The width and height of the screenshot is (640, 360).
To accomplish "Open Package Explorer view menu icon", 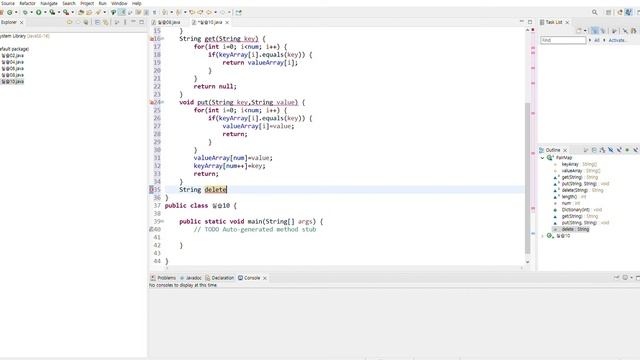I will click(125, 22).
